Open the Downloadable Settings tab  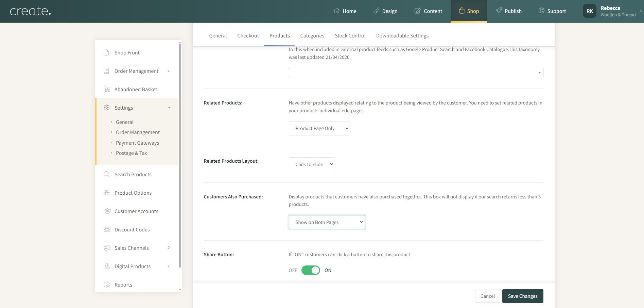click(x=402, y=35)
